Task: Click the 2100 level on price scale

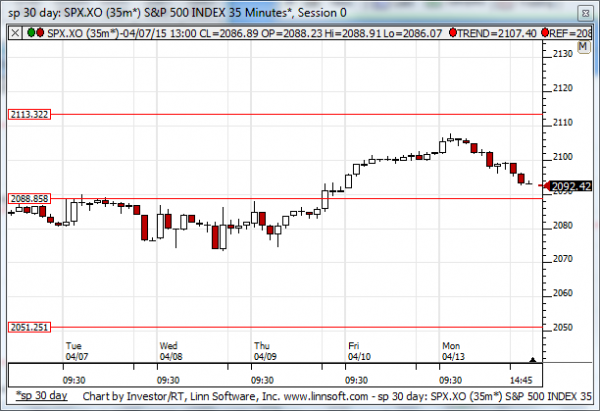Action: tap(563, 157)
